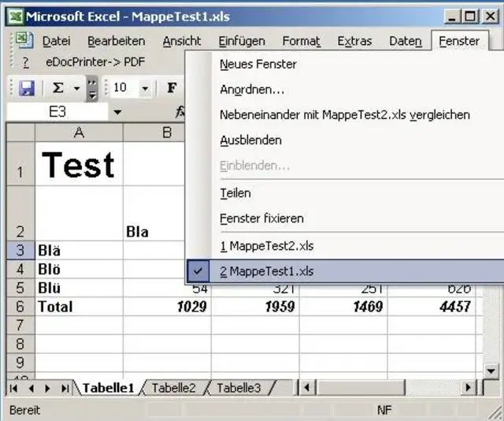Click the cell with value 1029

coord(167,307)
